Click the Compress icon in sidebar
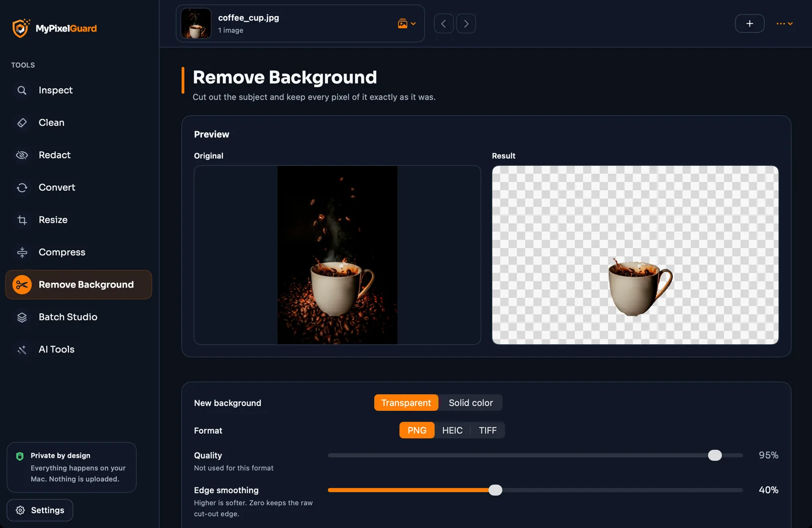The width and height of the screenshot is (812, 528). coord(22,253)
